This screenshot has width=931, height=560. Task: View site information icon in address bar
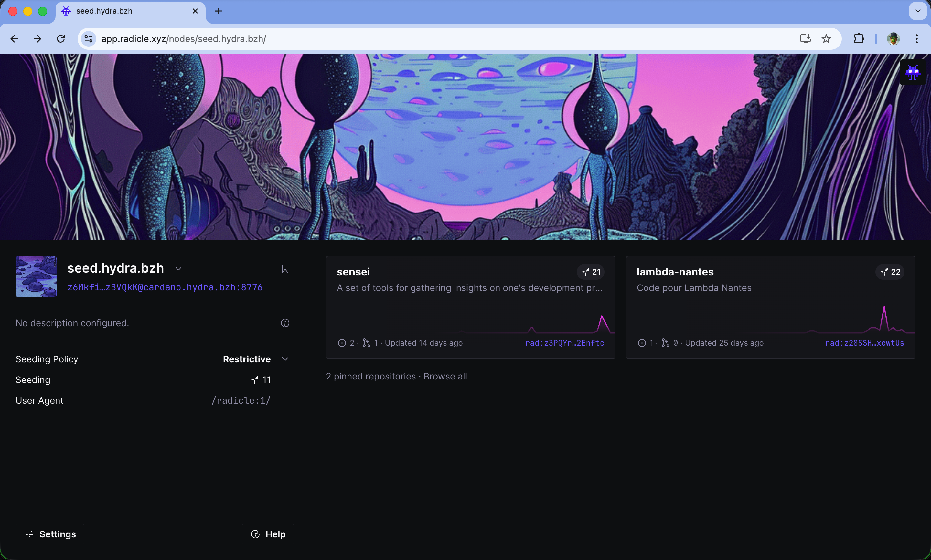coord(89,38)
